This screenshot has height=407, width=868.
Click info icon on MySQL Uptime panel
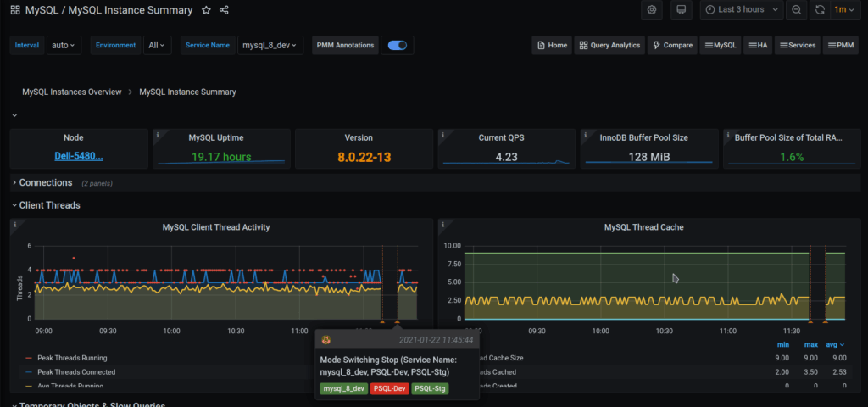point(159,134)
